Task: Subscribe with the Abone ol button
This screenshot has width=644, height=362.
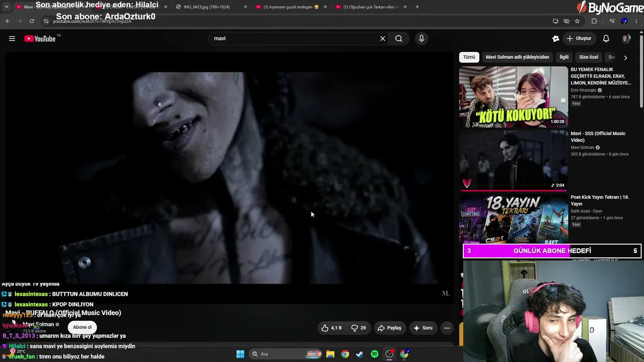Action: pyautogui.click(x=83, y=327)
